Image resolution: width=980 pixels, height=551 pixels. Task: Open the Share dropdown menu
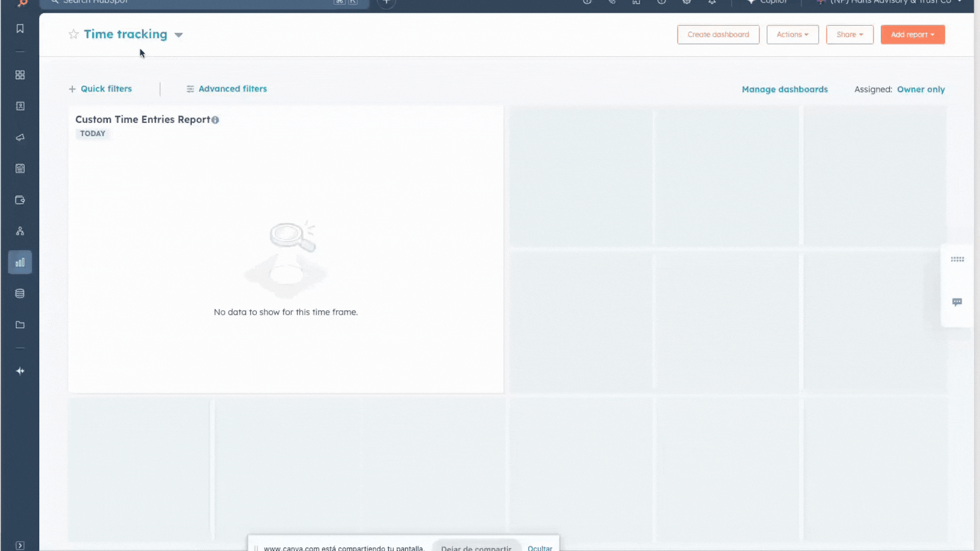(849, 35)
